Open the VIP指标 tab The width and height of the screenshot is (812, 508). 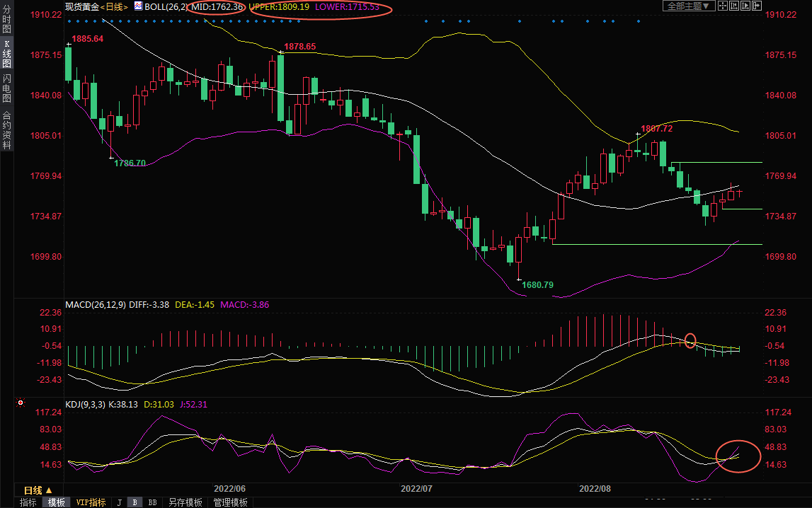[91, 502]
